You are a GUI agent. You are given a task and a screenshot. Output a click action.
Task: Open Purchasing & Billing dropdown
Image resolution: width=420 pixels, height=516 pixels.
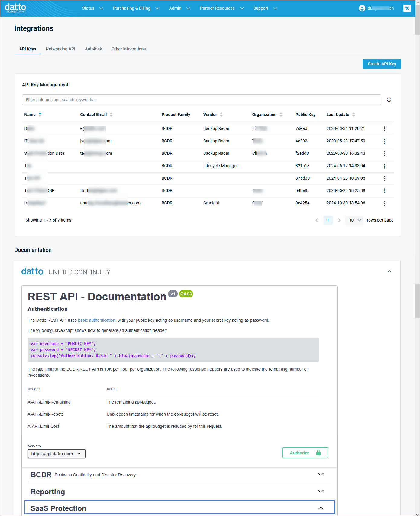pyautogui.click(x=136, y=8)
